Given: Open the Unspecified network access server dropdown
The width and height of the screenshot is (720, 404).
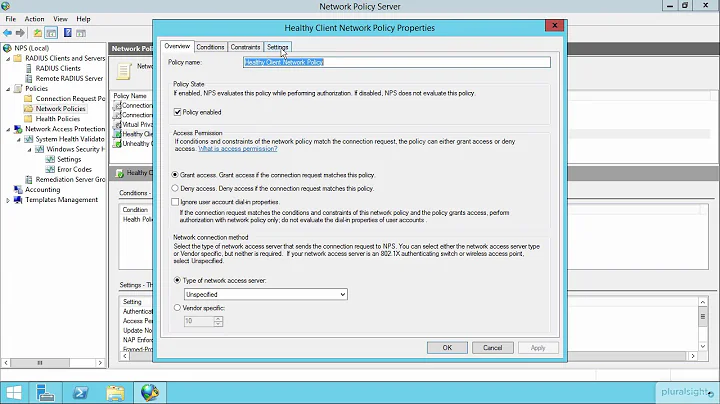Looking at the screenshot, I should coord(265,294).
